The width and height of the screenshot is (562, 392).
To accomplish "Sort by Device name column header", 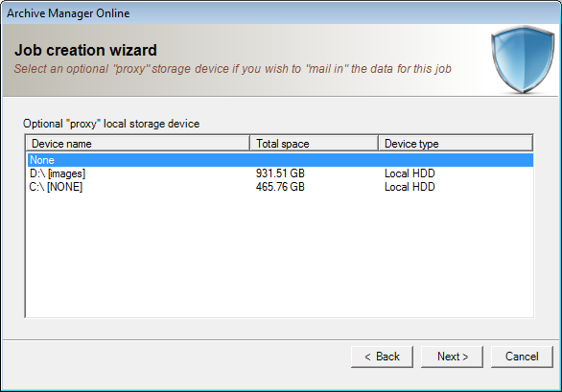I will (138, 144).
